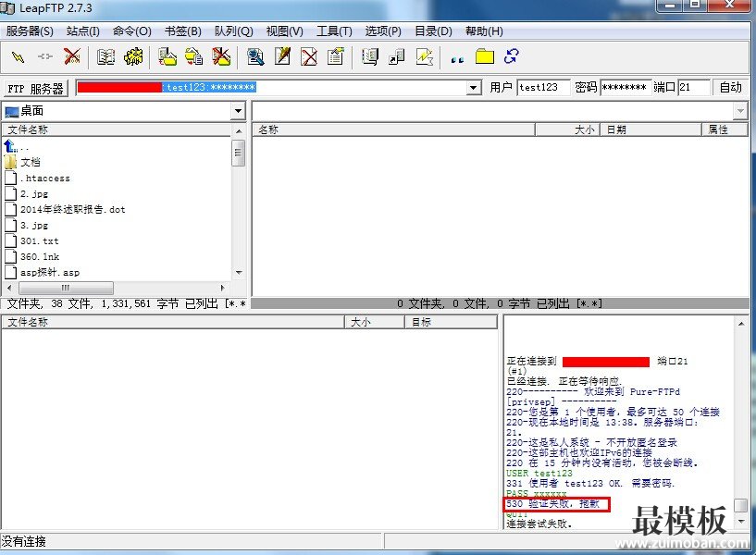Open the 帮助(H) menu
This screenshot has height=555, width=756.
[x=484, y=31]
